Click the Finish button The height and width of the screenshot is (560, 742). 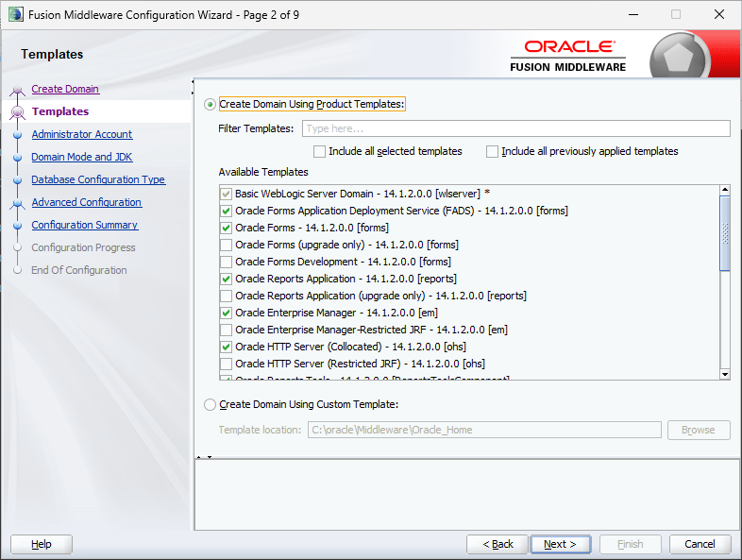click(x=630, y=544)
